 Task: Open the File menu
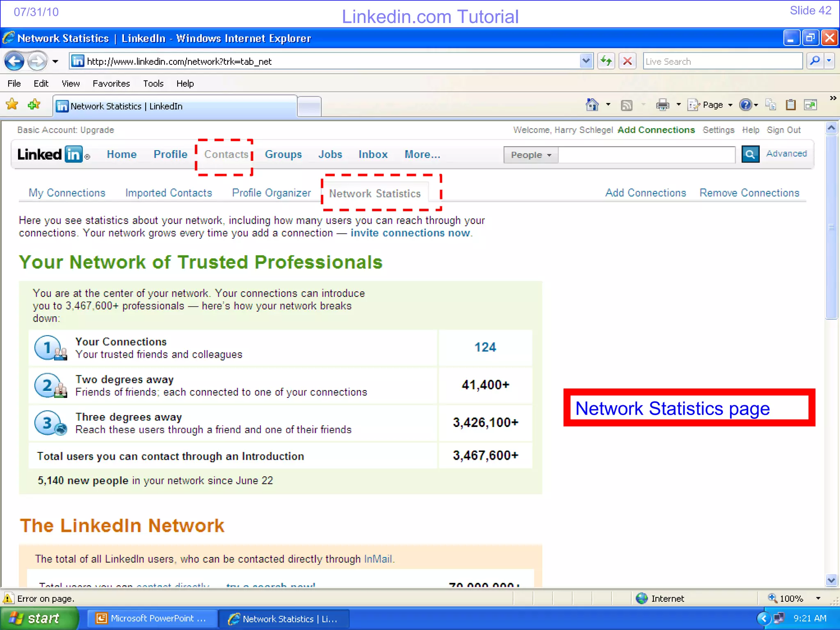point(14,84)
